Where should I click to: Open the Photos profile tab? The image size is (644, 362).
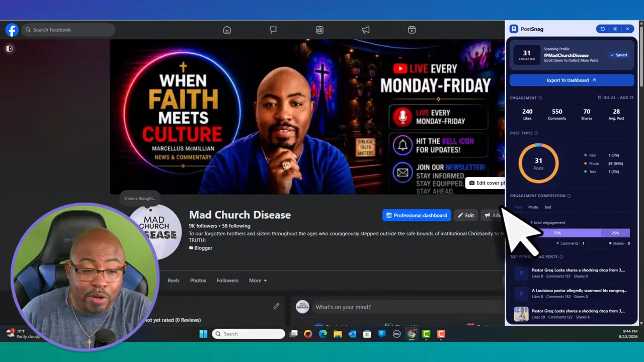198,281
